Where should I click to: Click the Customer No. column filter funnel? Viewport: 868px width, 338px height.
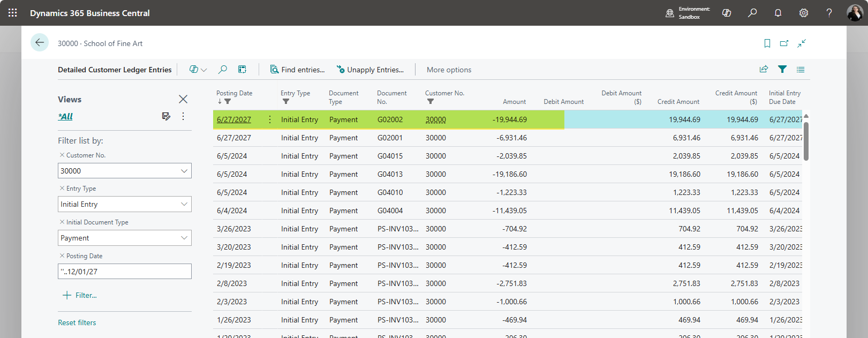[x=431, y=101]
